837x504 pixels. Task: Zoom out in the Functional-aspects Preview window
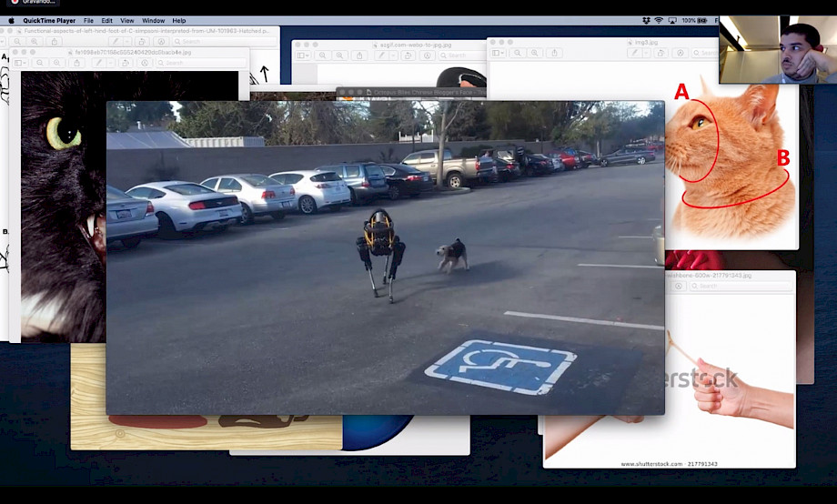[17, 42]
